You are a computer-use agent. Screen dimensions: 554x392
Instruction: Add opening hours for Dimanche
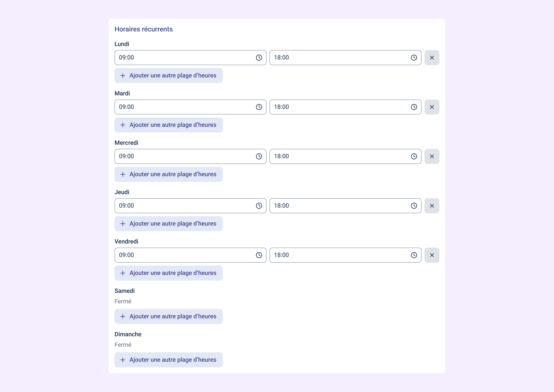coord(168,360)
